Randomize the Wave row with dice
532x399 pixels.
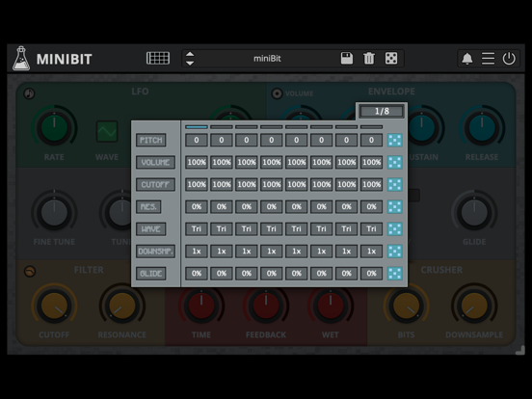click(x=395, y=229)
